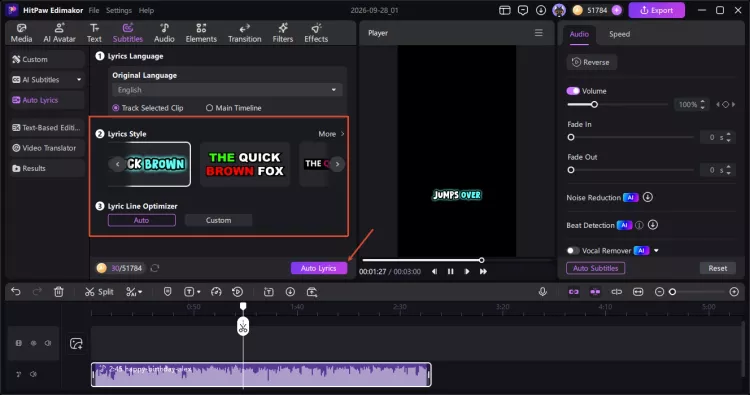Enable the Vocal Remover switch
Screen dimensions: 750x395
573,251
